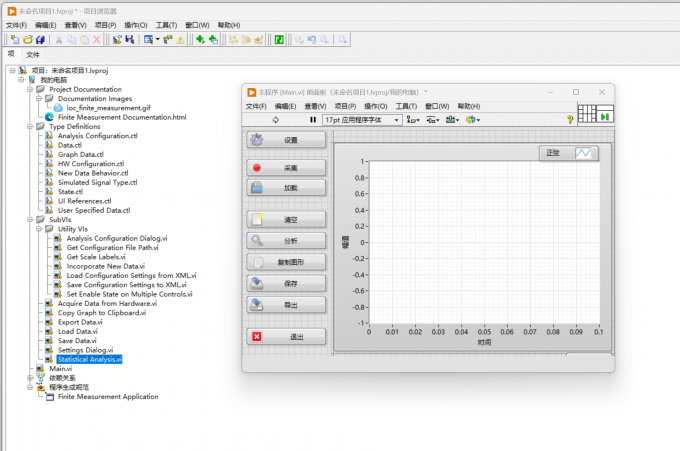Viewport: 680px width, 451px height.
Task: Click the 清空 button
Action: (286, 220)
